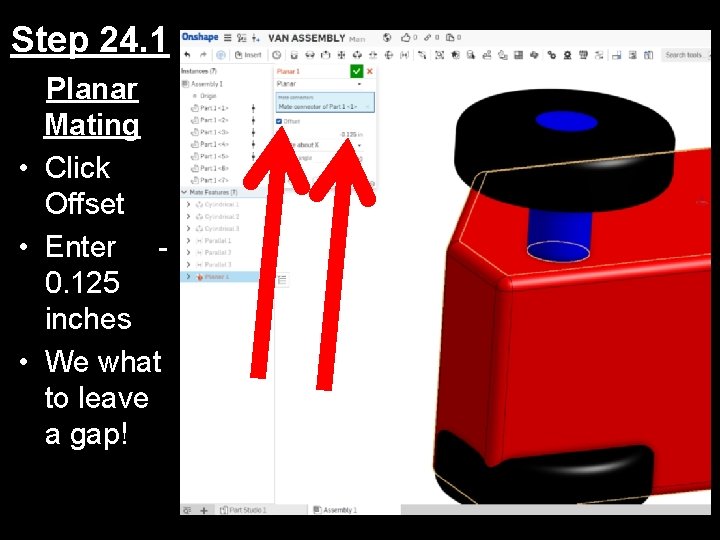Cancel the Planar 1 dialog with red X

[370, 71]
